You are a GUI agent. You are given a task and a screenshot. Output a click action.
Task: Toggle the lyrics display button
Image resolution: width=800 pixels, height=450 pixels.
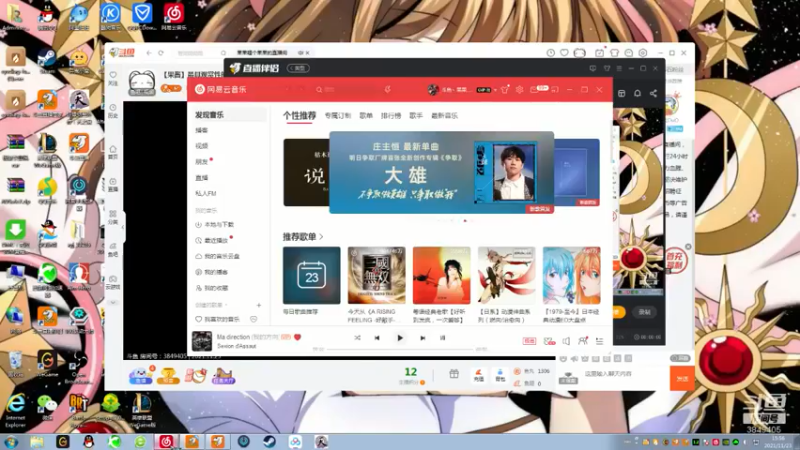tap(442, 338)
